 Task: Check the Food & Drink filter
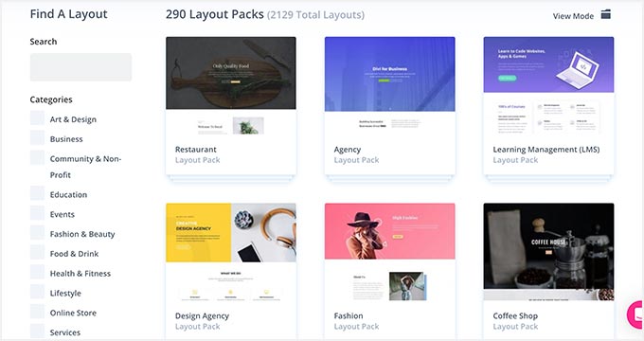37,252
